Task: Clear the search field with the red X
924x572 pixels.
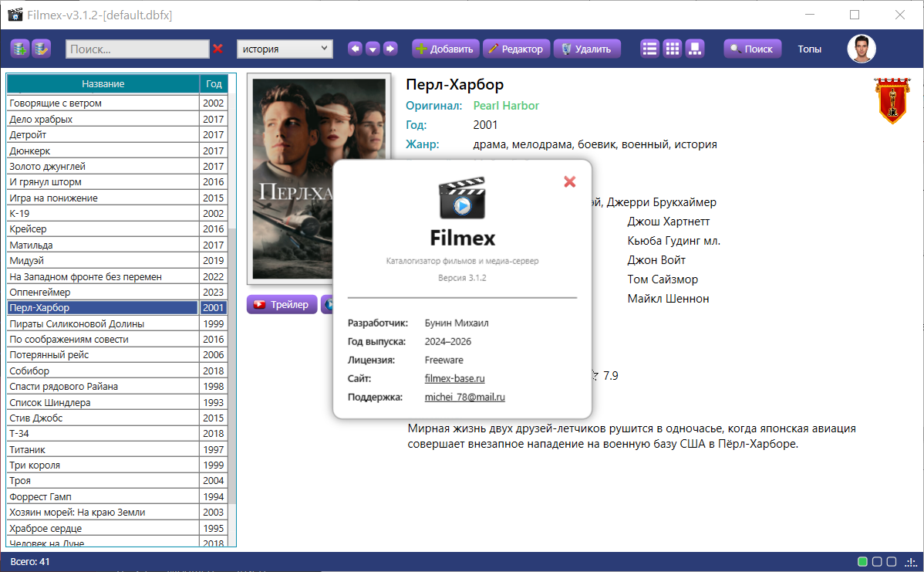Action: pyautogui.click(x=218, y=49)
